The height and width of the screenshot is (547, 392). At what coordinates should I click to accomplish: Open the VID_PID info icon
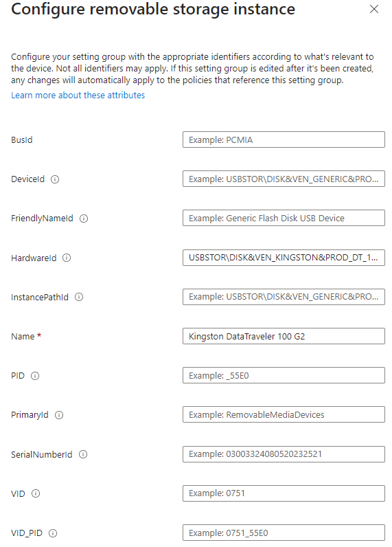(53, 533)
